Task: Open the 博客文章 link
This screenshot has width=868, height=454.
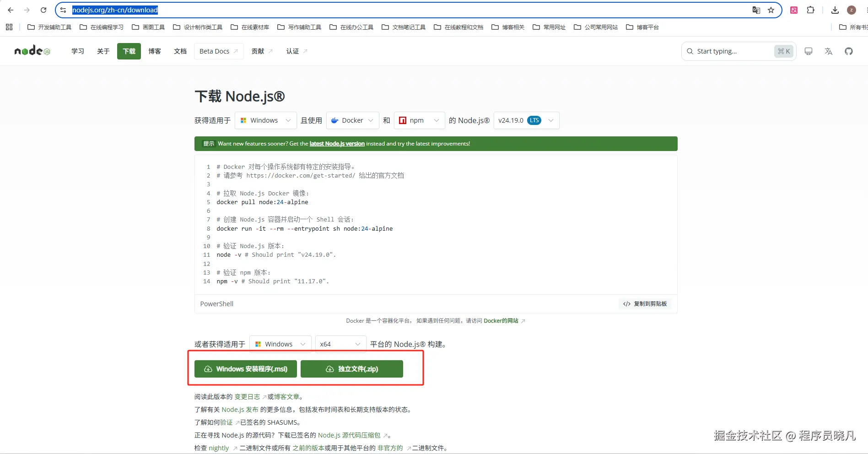Action: 287,397
